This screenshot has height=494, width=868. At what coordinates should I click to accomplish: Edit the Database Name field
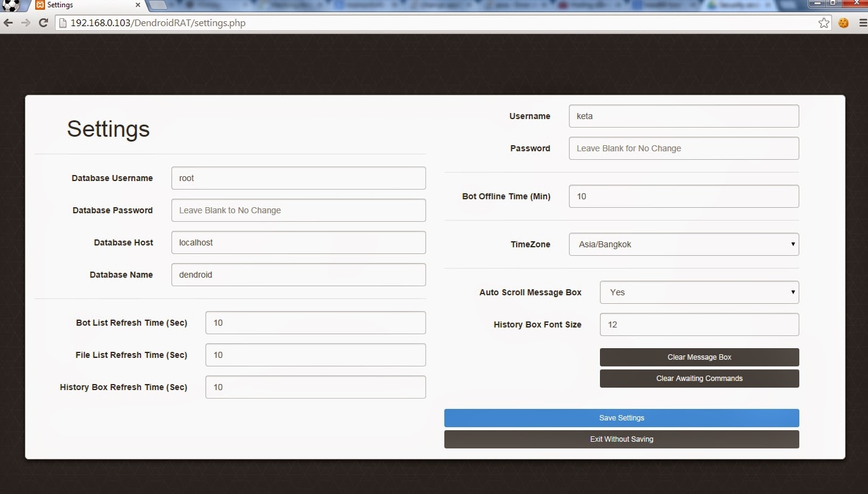click(x=298, y=275)
